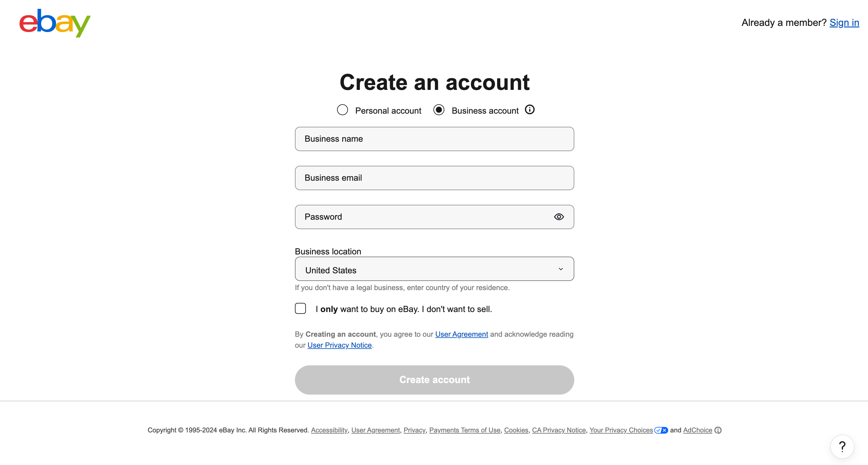
Task: Focus the Business name field
Action: coord(434,139)
